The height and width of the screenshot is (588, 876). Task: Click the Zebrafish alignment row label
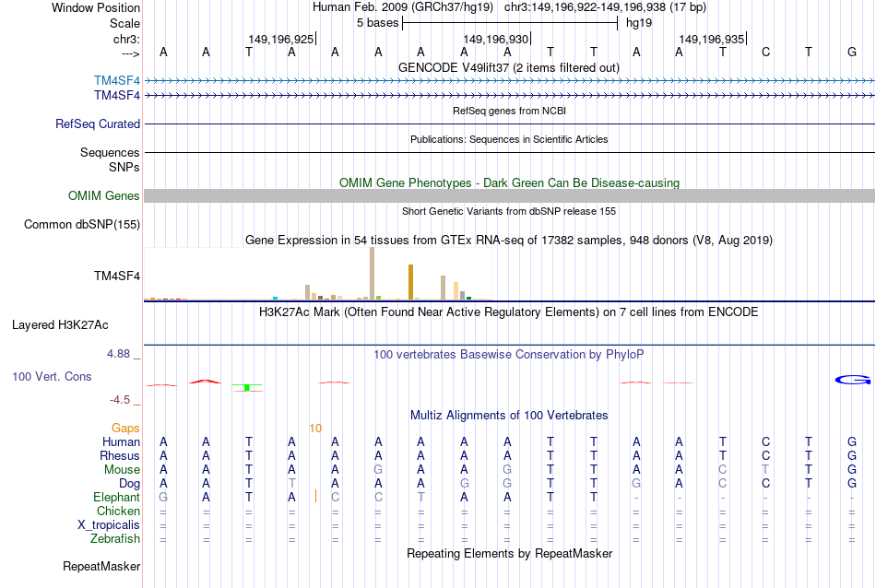coord(115,539)
